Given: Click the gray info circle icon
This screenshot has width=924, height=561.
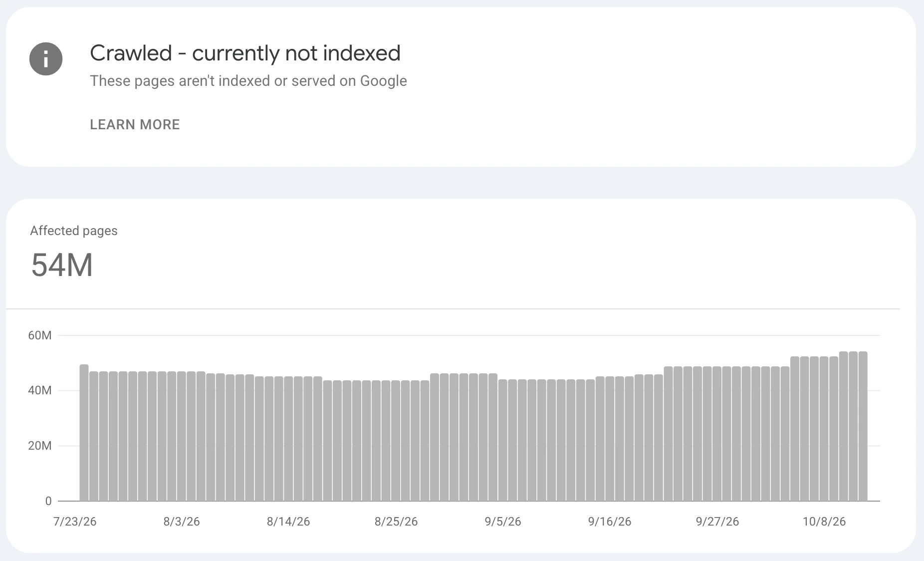Looking at the screenshot, I should tap(46, 59).
